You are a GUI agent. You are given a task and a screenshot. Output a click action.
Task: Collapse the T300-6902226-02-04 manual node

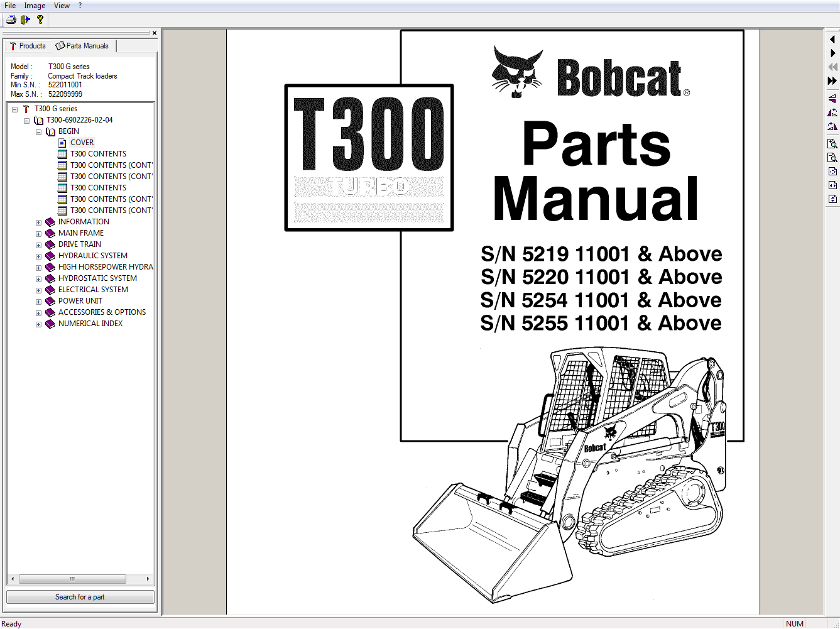click(26, 121)
